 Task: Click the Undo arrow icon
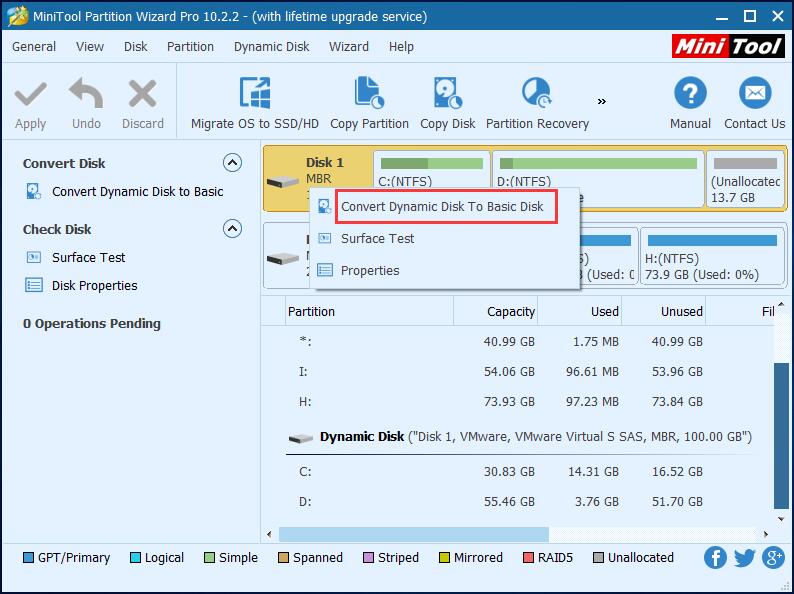(x=86, y=93)
